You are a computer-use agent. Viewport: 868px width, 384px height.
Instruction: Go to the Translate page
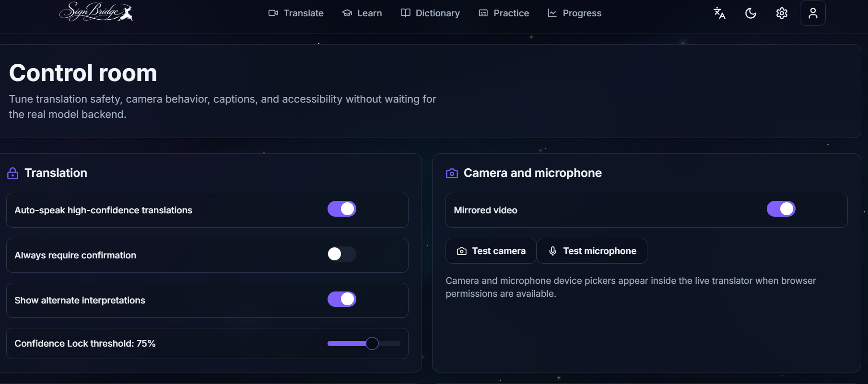tap(296, 13)
